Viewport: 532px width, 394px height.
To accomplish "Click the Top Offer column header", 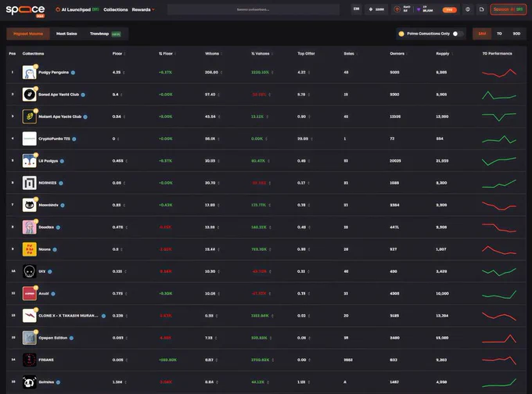I will (306, 54).
